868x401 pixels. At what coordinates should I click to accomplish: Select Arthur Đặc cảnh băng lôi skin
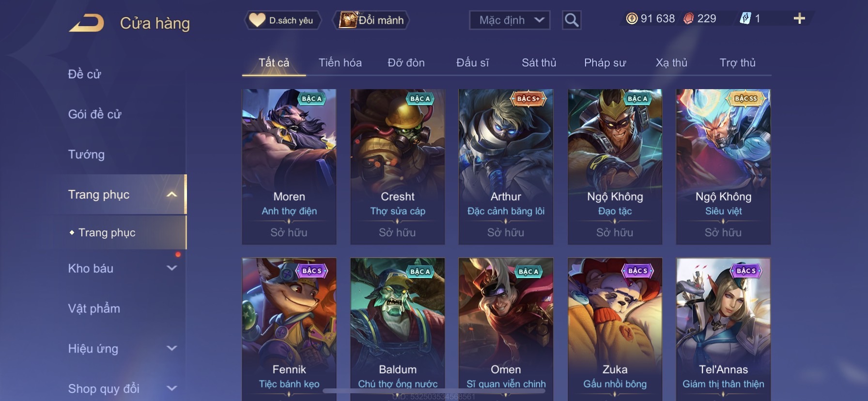point(506,167)
